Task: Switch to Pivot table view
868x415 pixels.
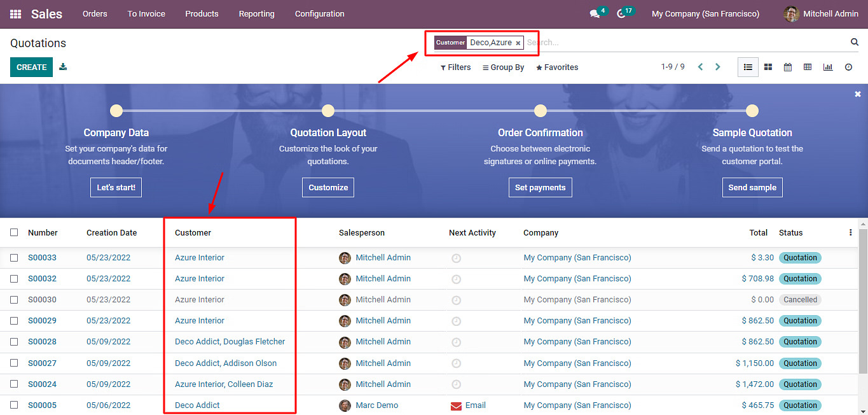Action: click(x=808, y=67)
